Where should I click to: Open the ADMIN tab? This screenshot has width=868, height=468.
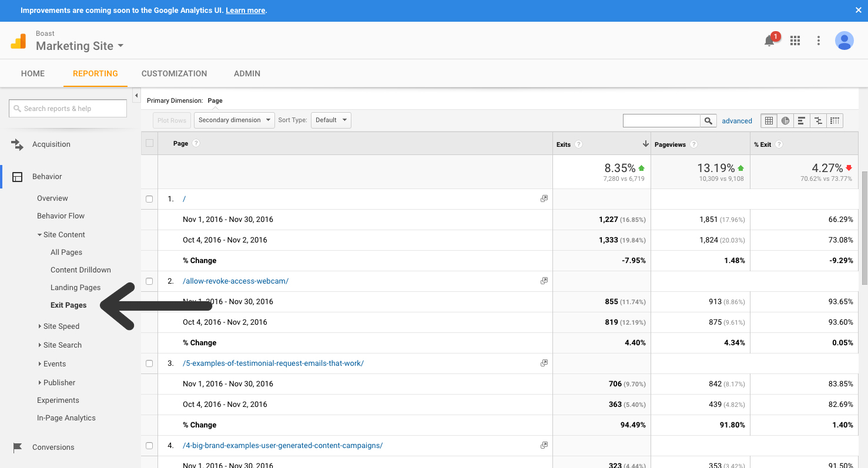coord(247,73)
